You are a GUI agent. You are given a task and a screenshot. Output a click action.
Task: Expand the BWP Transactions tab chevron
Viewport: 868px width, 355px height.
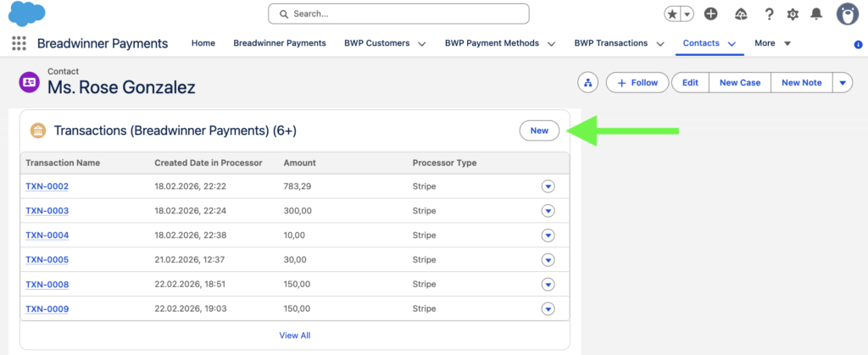(x=659, y=44)
